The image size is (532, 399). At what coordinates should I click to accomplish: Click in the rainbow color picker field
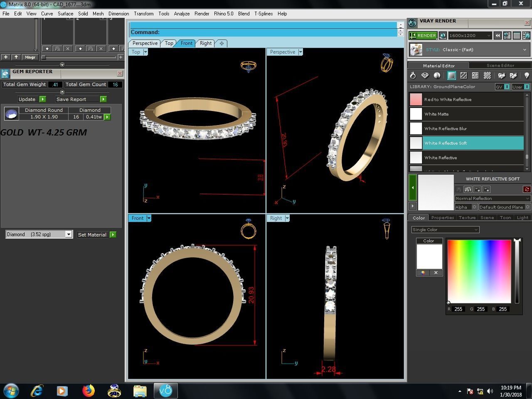pyautogui.click(x=479, y=271)
